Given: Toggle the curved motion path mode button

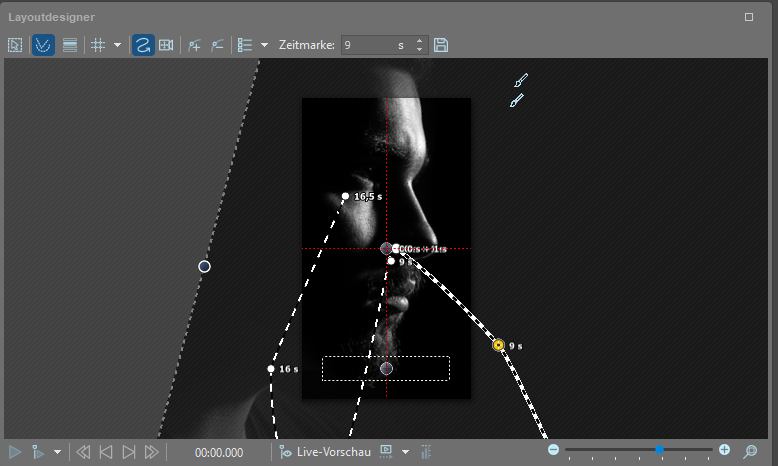Looking at the screenshot, I should [43, 45].
